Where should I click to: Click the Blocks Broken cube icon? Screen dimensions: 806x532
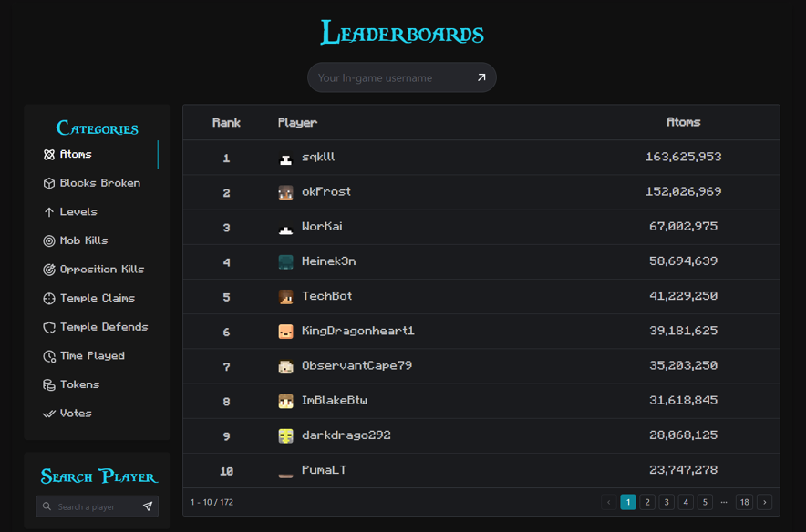coord(50,182)
